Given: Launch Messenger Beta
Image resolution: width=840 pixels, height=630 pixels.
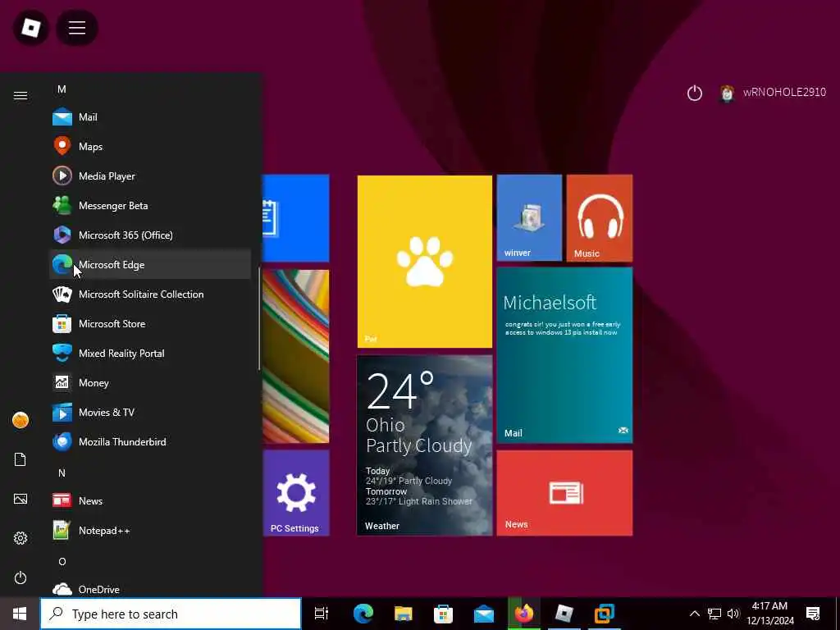Looking at the screenshot, I should [x=150, y=205].
